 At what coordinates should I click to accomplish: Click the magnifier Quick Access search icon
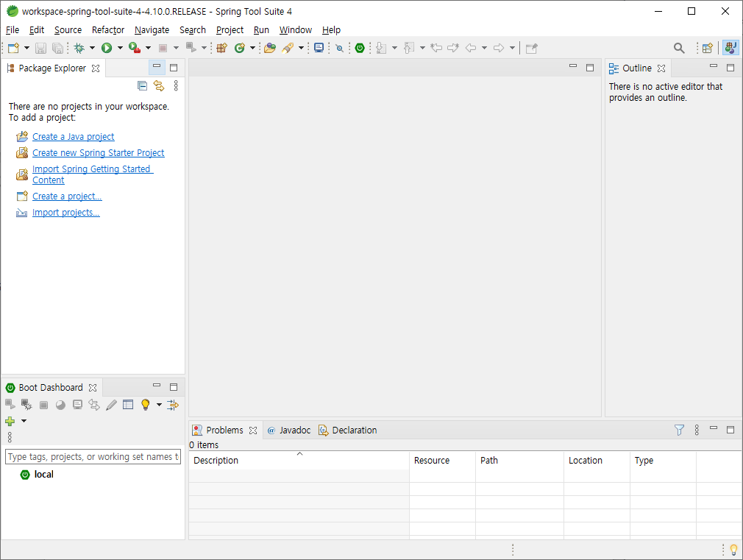679,48
